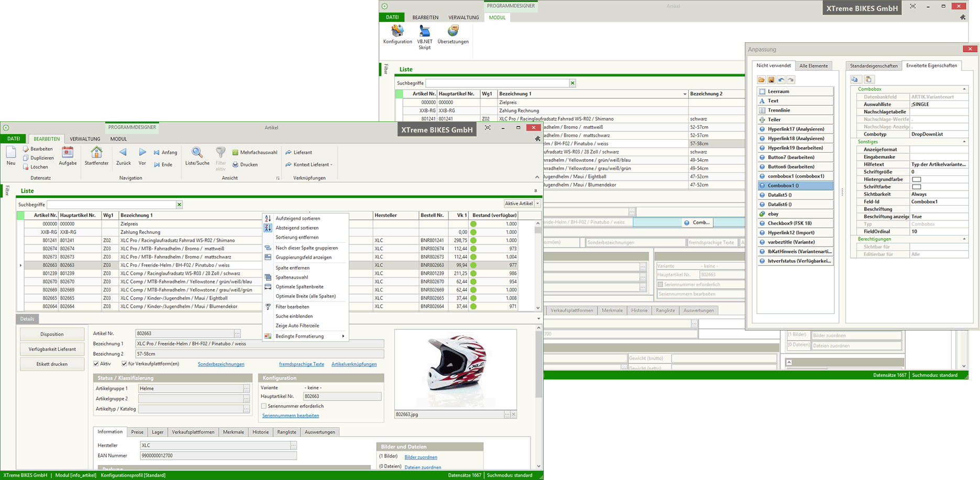Collapse the Berechtigungen property section
Screen dimensions: 980x480
pyautogui.click(x=964, y=239)
